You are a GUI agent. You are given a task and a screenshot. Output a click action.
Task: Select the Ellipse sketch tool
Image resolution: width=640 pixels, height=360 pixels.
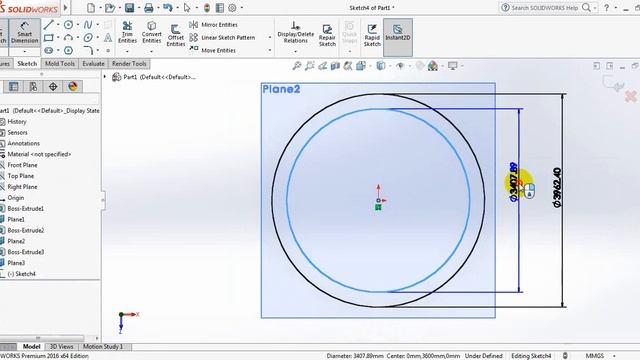coord(88,38)
